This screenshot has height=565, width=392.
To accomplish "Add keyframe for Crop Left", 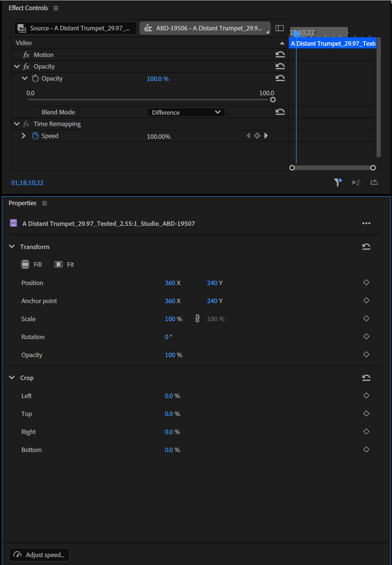I will [366, 396].
